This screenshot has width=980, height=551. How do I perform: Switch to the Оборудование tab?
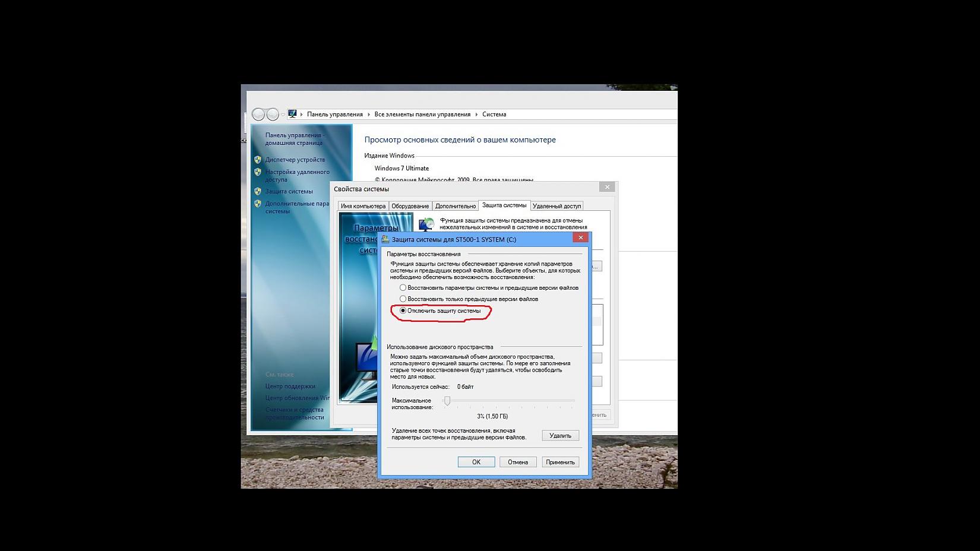(410, 206)
